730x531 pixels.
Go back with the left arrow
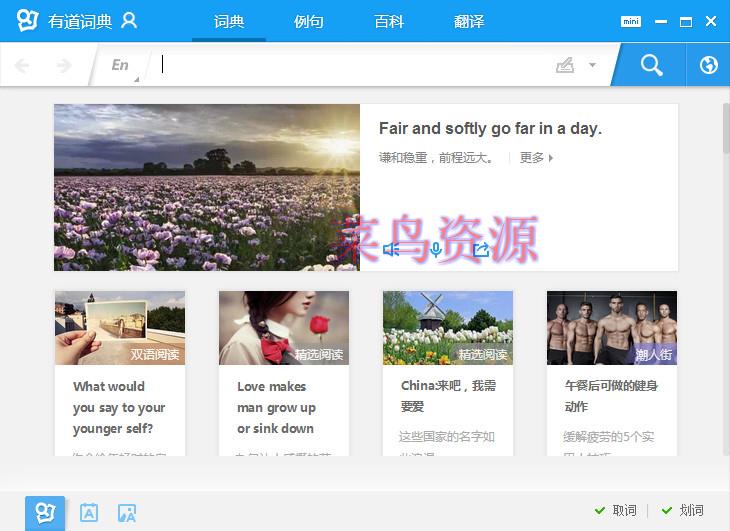[22, 65]
